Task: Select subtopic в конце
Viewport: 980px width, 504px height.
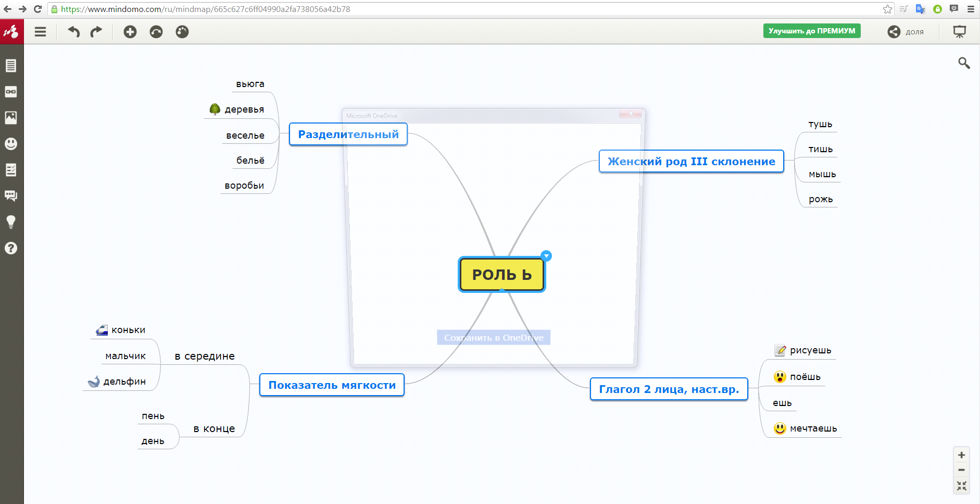Action: click(214, 429)
